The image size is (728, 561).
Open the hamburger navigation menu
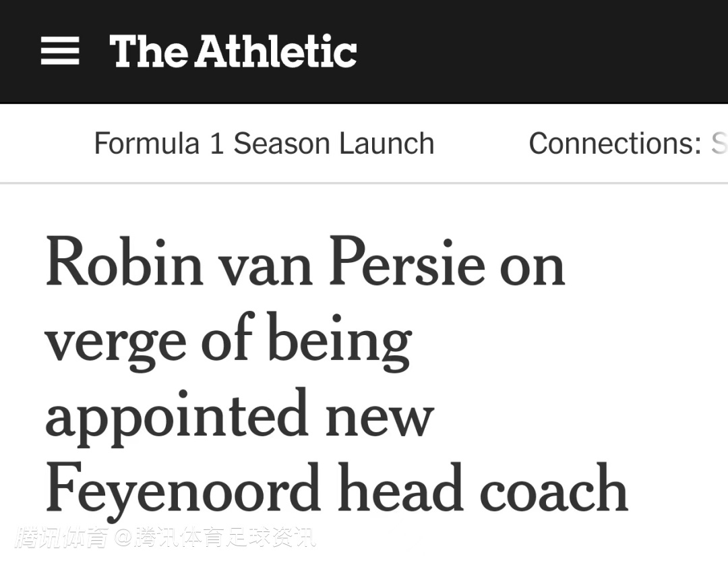(60, 51)
